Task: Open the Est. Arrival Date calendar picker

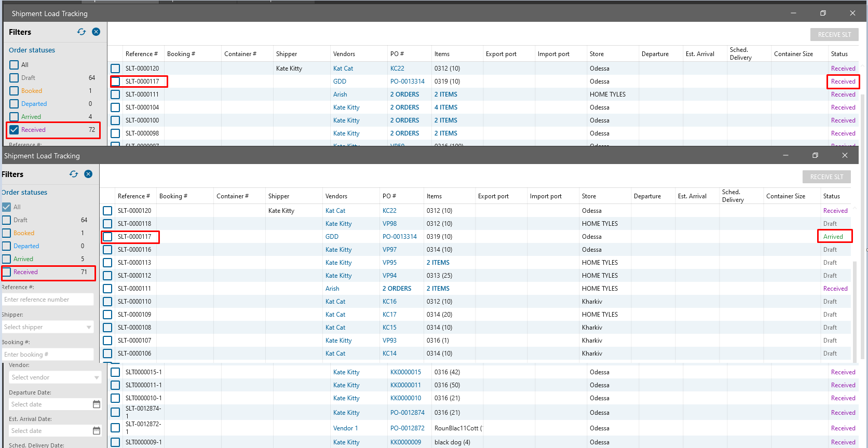Action: tap(97, 431)
